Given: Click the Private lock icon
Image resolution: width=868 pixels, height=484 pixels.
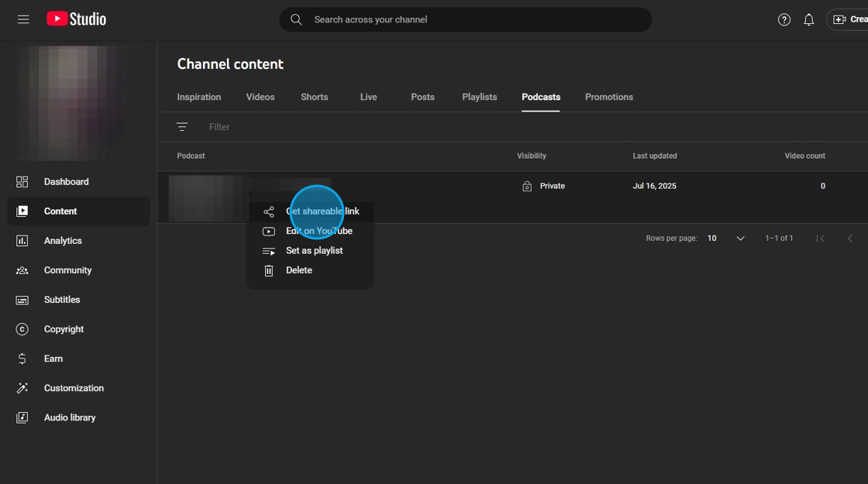Looking at the screenshot, I should coord(527,187).
